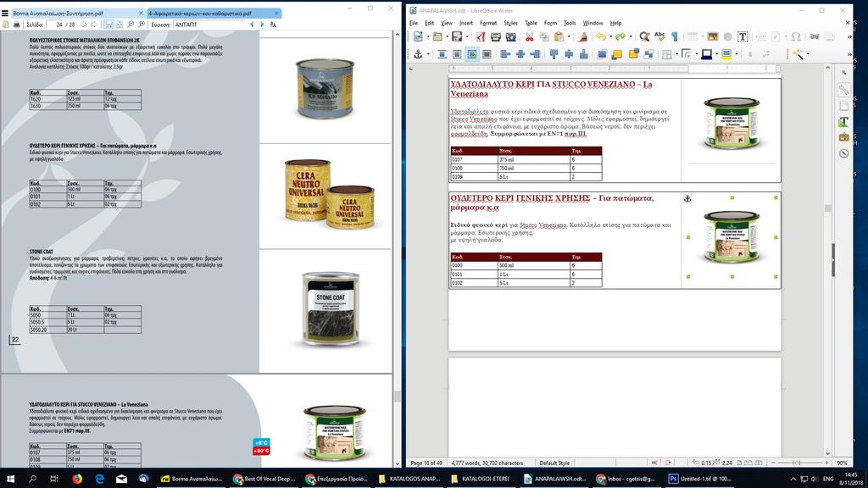Screen dimensions: 868x488
Task: Open the Styles menu in Writer
Action: pos(510,23)
